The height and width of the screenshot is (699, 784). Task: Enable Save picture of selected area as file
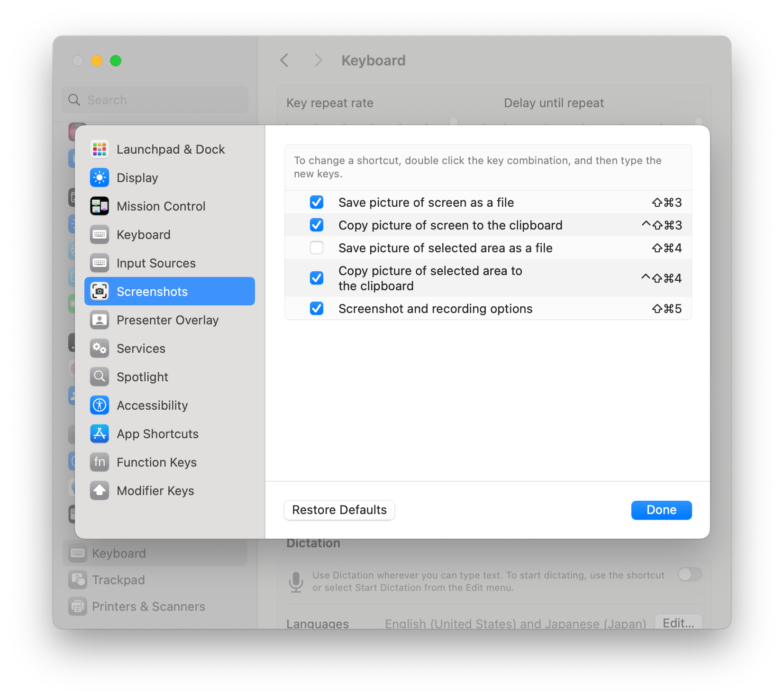317,248
